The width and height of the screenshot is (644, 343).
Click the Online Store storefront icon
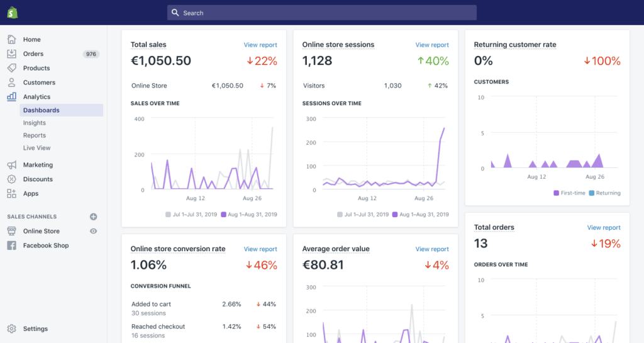tap(11, 231)
